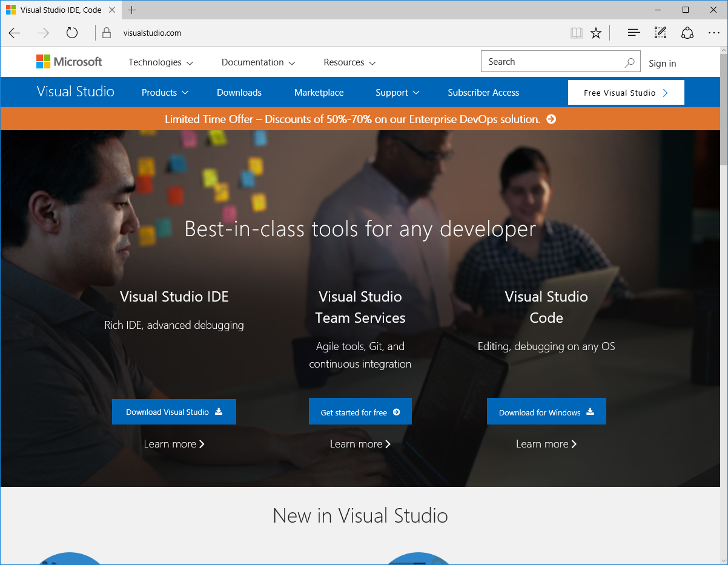
Task: Go to the Downloads menu item
Action: point(239,93)
